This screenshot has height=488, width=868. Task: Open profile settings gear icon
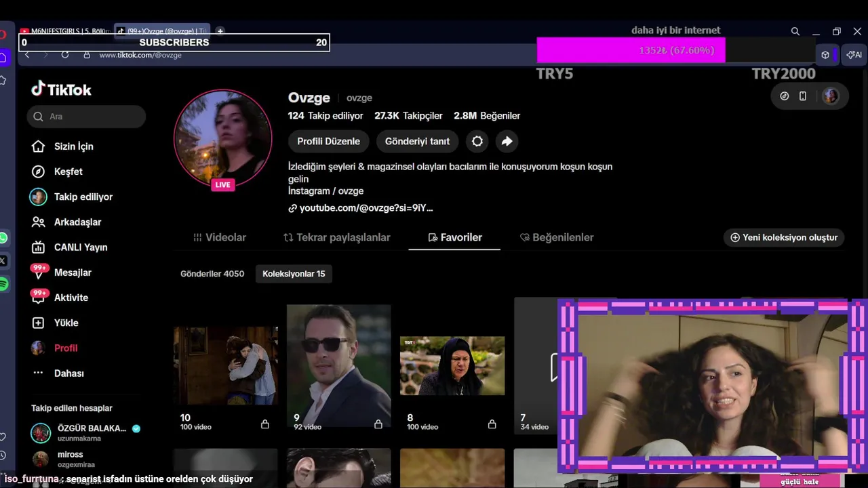477,141
